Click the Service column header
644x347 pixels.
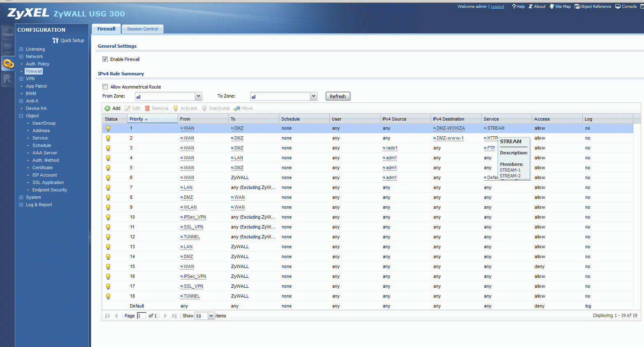(507, 119)
